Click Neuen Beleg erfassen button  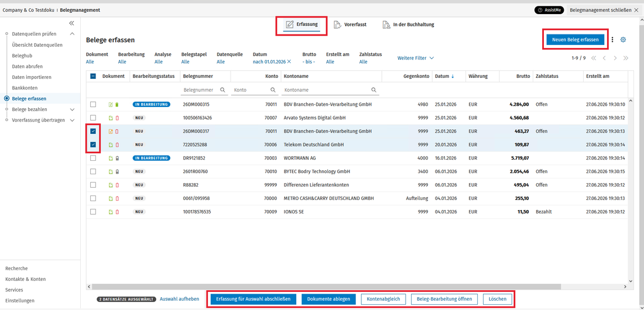coord(575,40)
